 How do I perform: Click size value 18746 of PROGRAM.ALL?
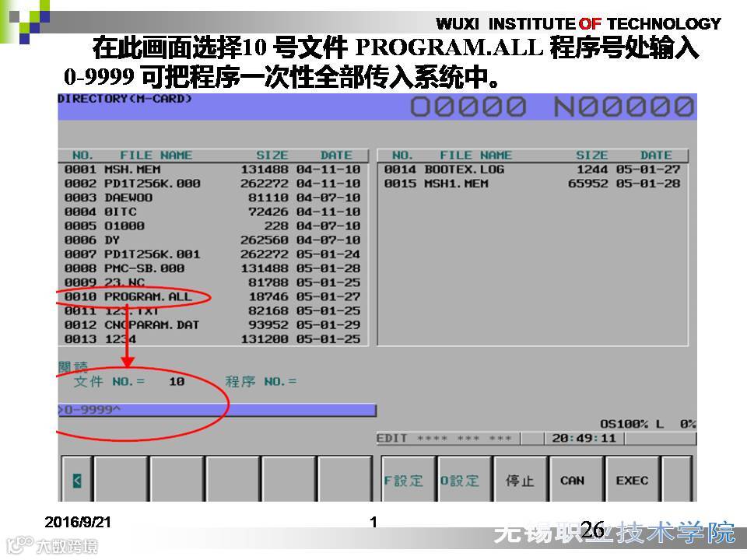tap(268, 296)
